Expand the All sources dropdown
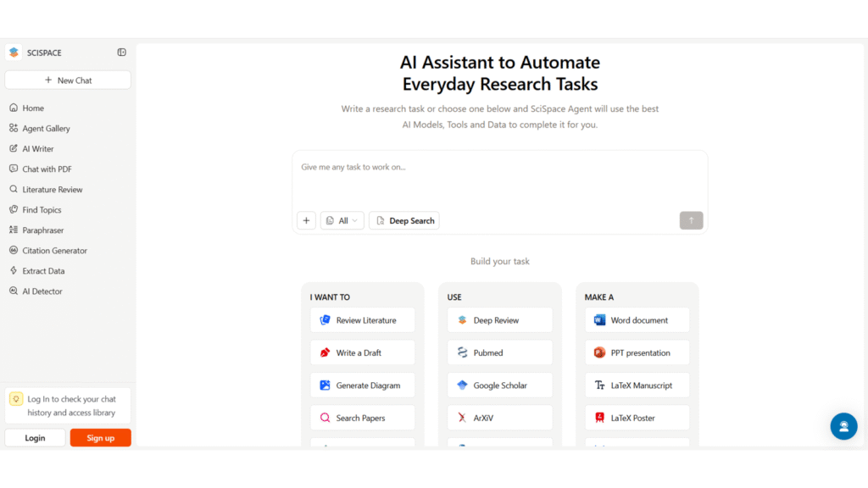Viewport: 868px width, 488px height. point(342,220)
